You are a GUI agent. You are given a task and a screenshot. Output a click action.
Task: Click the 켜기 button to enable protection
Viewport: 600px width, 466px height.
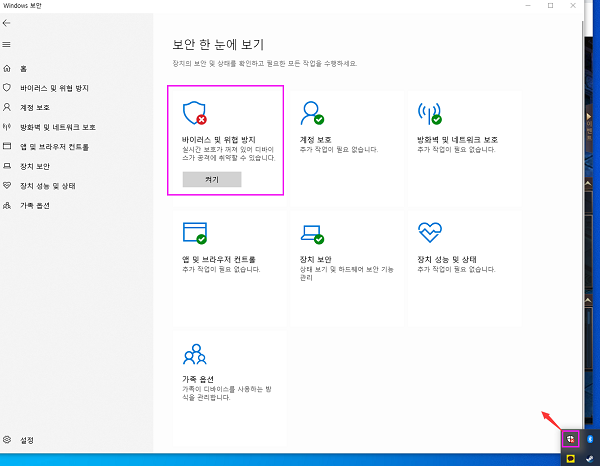pyautogui.click(x=212, y=179)
